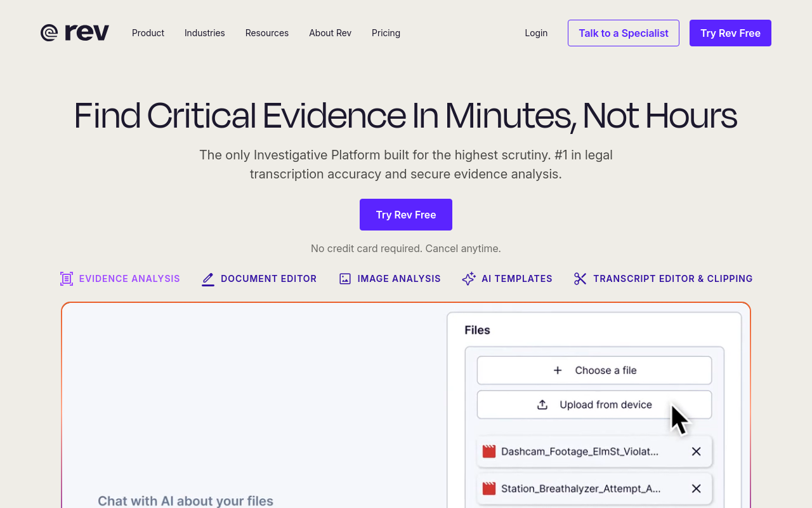Click the AI Templates sparkle icon
This screenshot has width=812, height=508.
click(x=469, y=279)
